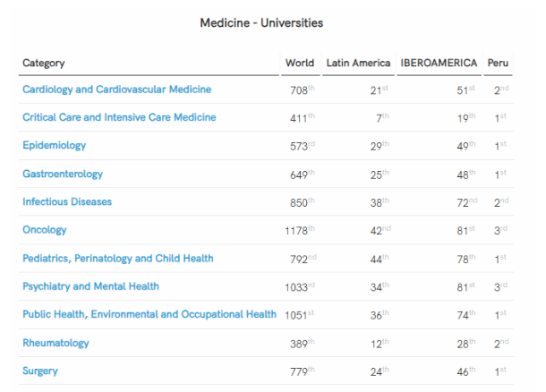Image resolution: width=546 pixels, height=392 pixels.
Task: Click the Peru column header
Action: click(498, 63)
